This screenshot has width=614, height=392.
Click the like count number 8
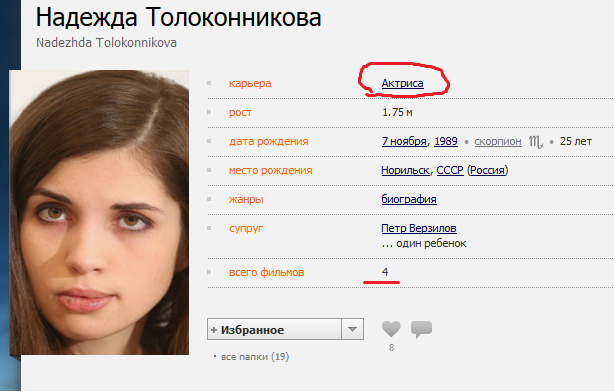(x=391, y=348)
